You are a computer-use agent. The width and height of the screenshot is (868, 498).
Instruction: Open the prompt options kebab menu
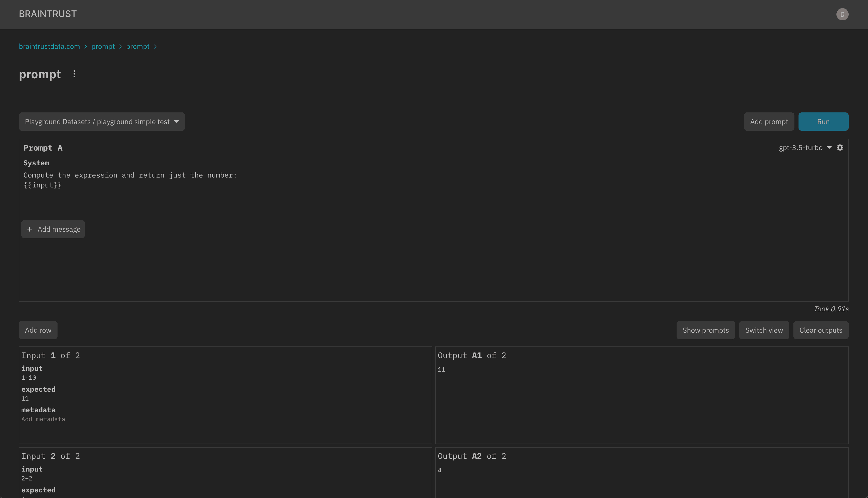74,74
